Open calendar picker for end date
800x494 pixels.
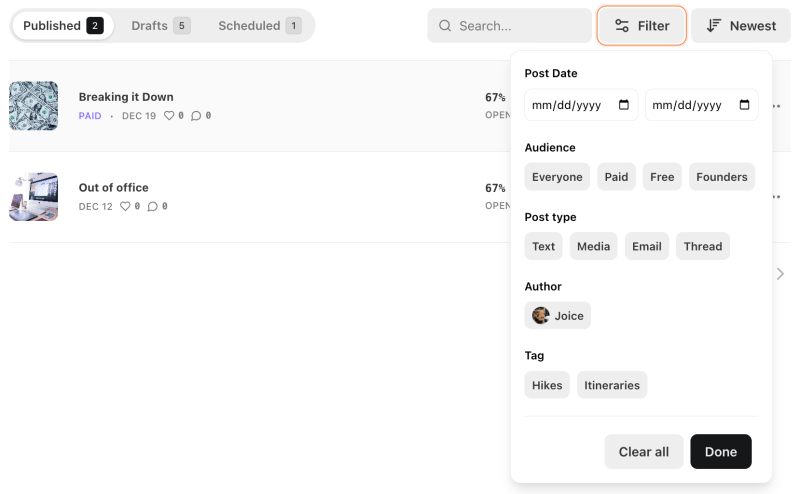click(744, 105)
